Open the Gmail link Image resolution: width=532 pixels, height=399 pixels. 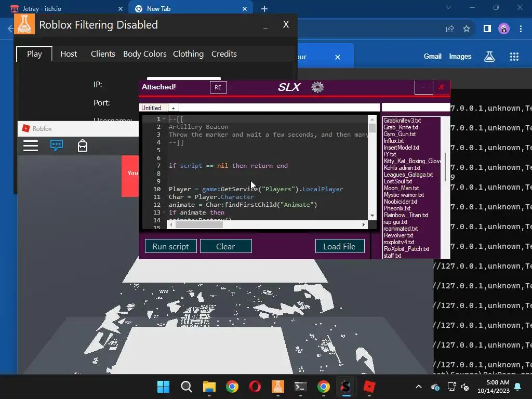[x=433, y=56]
